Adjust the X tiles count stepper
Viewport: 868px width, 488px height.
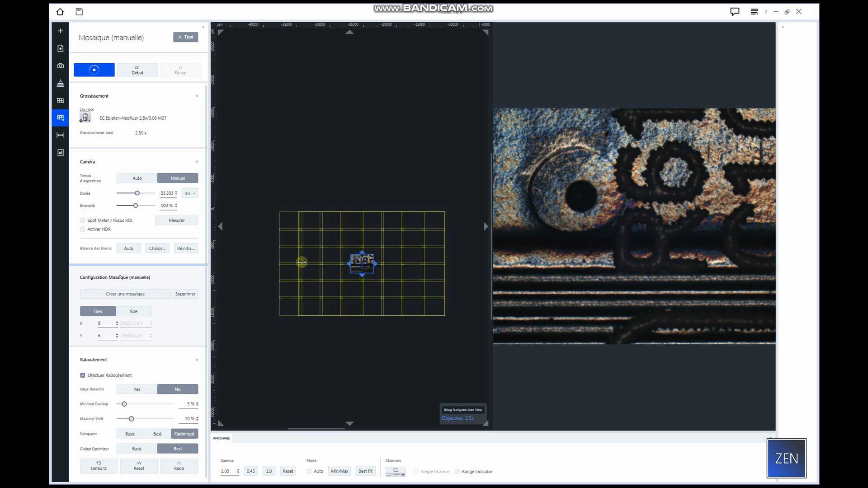(117, 323)
